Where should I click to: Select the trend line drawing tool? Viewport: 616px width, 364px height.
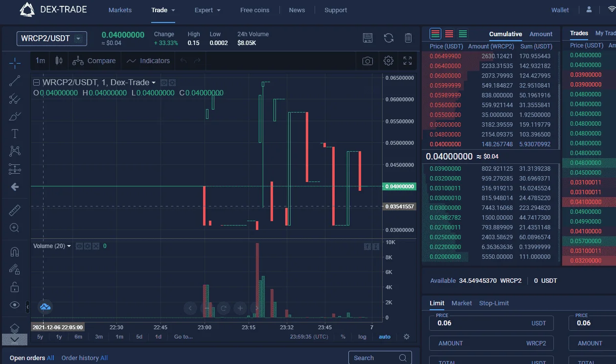click(x=15, y=81)
